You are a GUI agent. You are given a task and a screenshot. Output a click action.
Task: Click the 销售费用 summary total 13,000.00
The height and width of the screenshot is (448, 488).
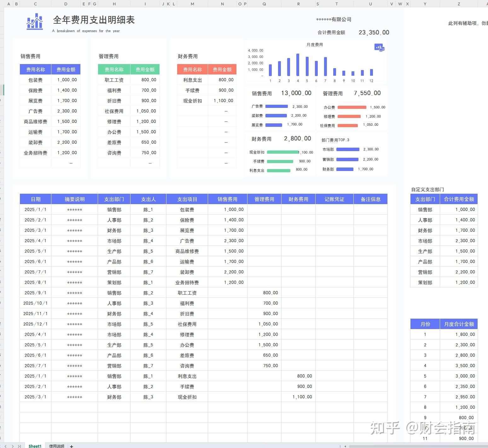coord(296,93)
